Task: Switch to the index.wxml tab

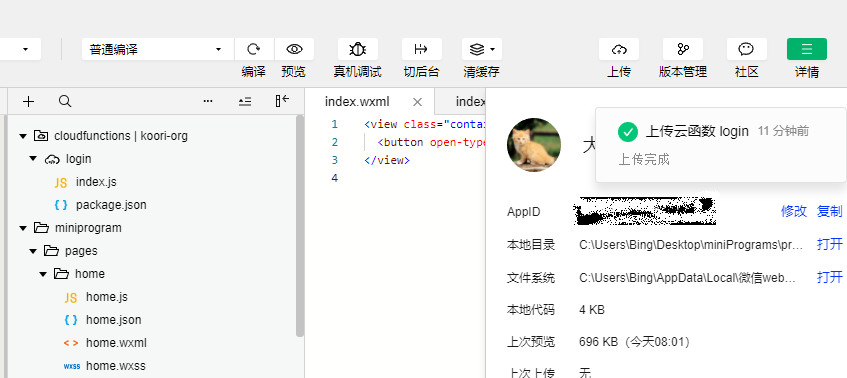Action: 357,102
